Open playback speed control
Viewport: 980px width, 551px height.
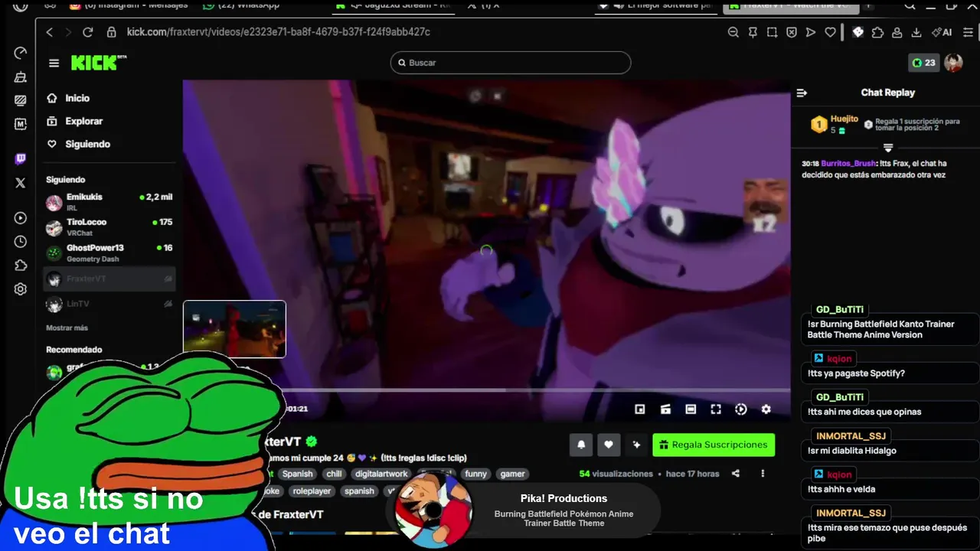pyautogui.click(x=741, y=409)
